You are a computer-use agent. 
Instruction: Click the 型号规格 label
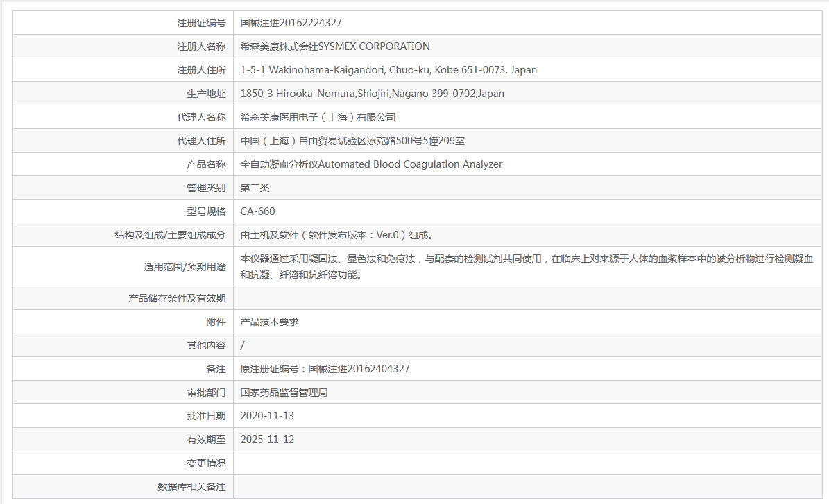click(206, 211)
